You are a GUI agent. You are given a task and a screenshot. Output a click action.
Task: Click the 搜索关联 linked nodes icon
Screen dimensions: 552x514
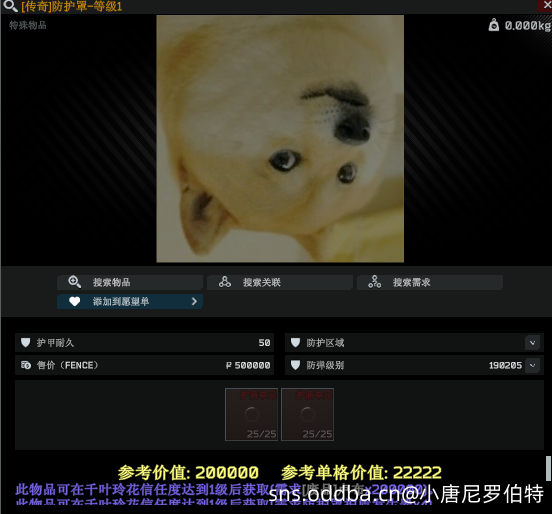(x=225, y=282)
